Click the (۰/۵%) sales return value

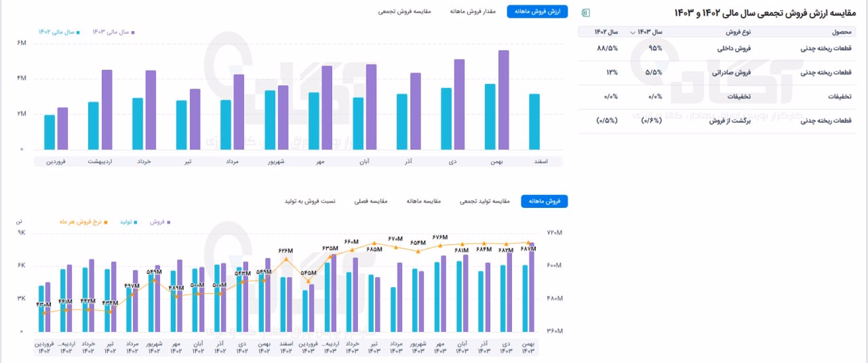[607, 121]
